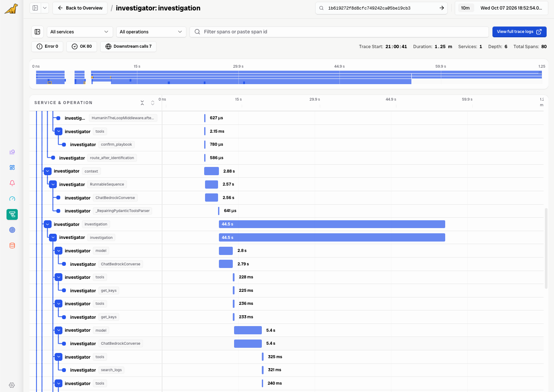Expand all spans icon in Service & Operation header
The height and width of the screenshot is (392, 554).
tap(153, 103)
